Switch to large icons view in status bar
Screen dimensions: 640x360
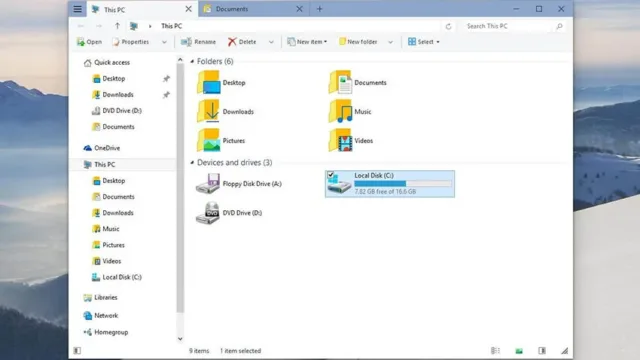pyautogui.click(x=519, y=351)
